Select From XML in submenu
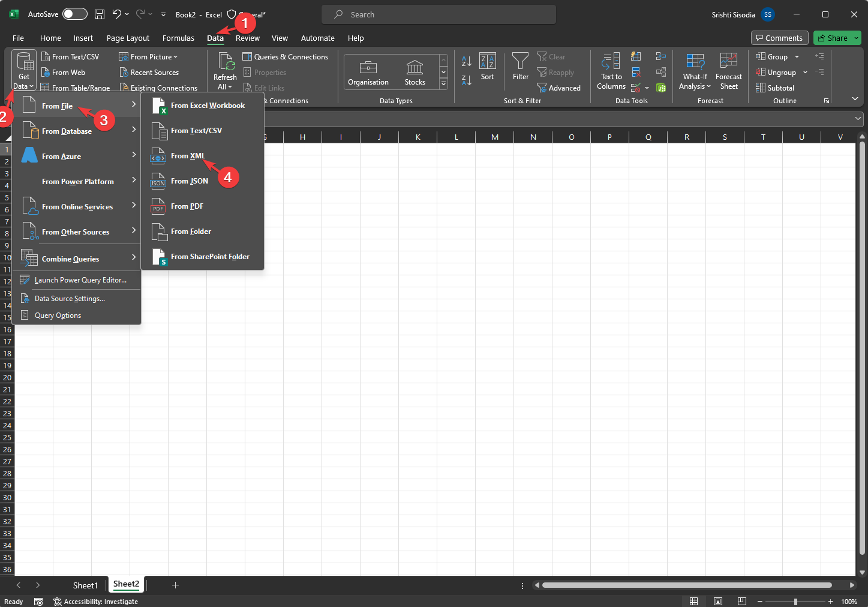Image resolution: width=868 pixels, height=607 pixels. 203,156
